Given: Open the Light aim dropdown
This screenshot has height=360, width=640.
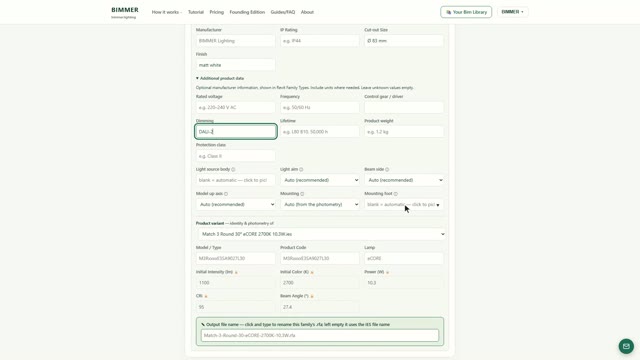Looking at the screenshot, I should pyautogui.click(x=320, y=180).
